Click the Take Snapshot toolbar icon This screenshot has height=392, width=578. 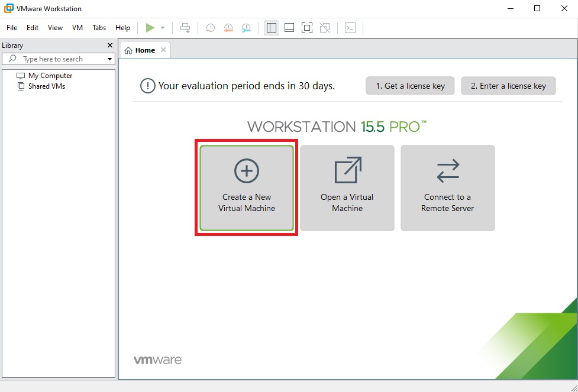(210, 28)
